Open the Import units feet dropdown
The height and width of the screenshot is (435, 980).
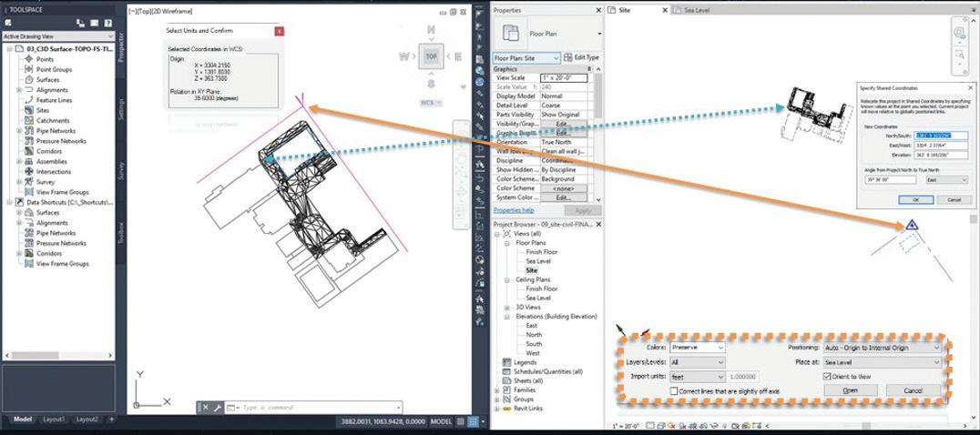click(x=698, y=377)
